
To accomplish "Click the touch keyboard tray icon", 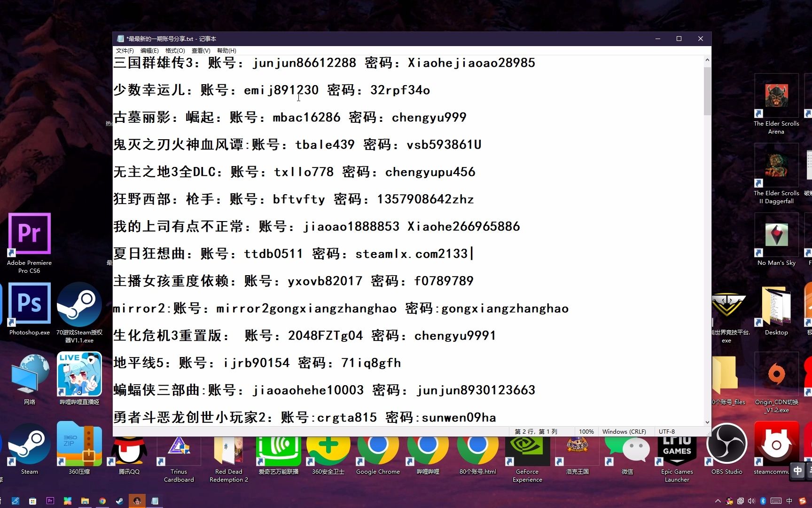I will coord(776,501).
